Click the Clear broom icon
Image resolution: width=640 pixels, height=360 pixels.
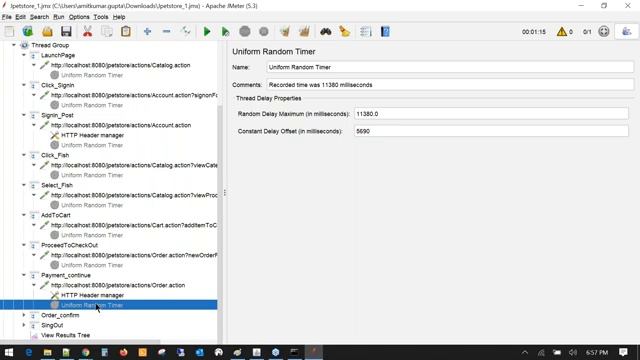(x=285, y=31)
